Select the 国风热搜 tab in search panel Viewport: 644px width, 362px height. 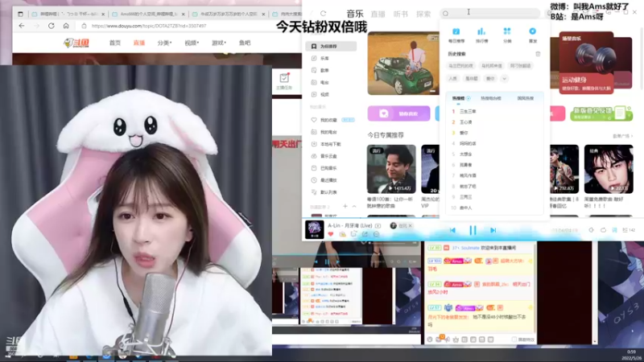[x=526, y=98]
